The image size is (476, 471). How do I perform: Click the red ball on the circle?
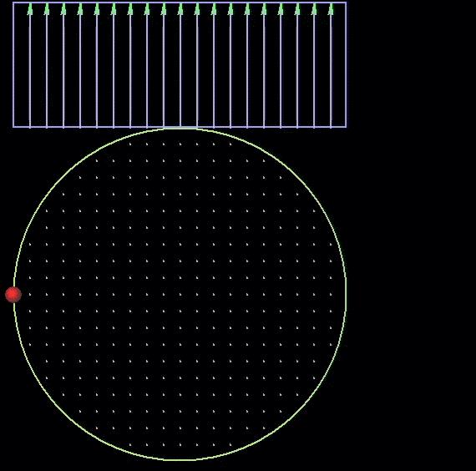[13, 295]
